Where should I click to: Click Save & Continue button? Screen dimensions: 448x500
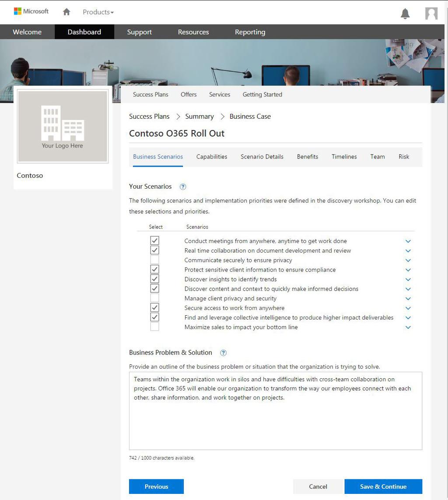[383, 486]
